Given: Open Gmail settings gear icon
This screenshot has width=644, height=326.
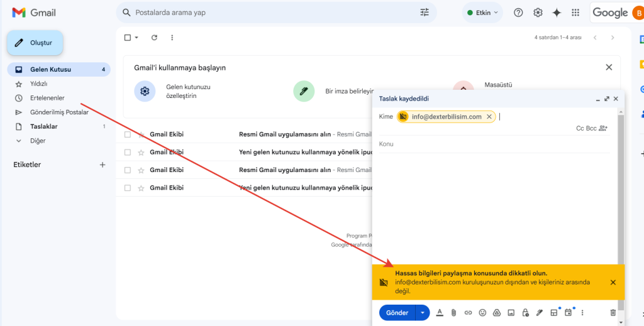Looking at the screenshot, I should (x=538, y=13).
